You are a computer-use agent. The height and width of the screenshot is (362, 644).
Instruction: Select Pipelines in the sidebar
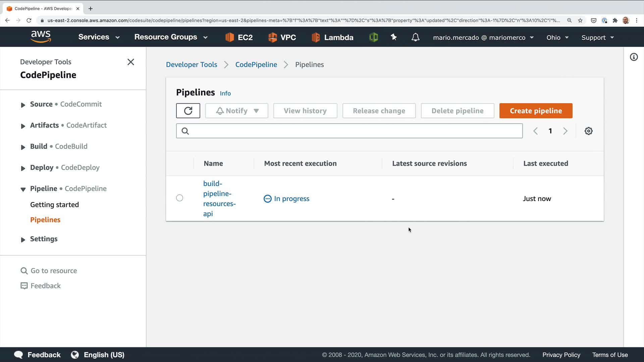click(45, 220)
